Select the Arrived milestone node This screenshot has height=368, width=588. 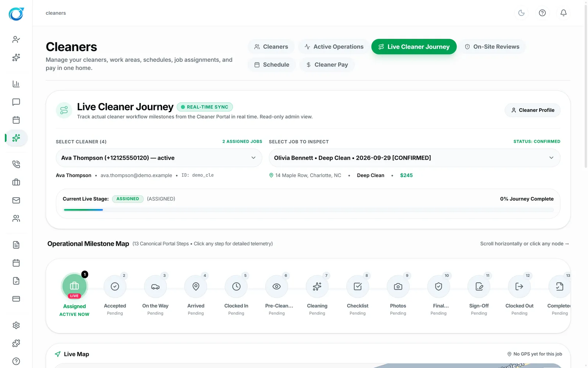pyautogui.click(x=196, y=286)
